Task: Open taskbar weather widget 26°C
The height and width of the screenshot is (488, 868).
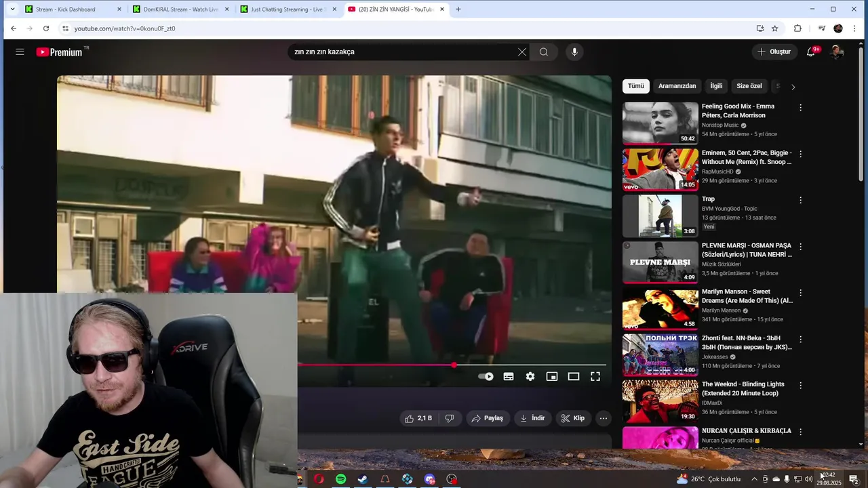Action: (709, 479)
